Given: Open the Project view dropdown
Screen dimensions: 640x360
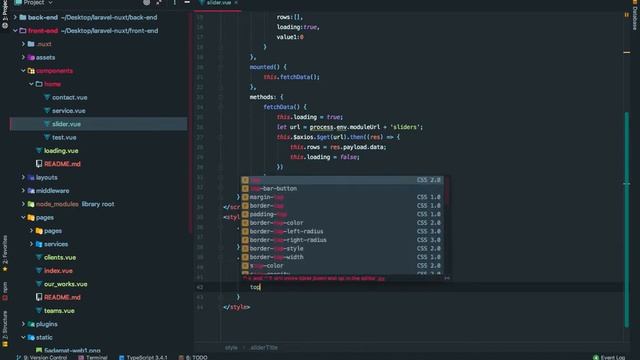Looking at the screenshot, I should pyautogui.click(x=35, y=2).
